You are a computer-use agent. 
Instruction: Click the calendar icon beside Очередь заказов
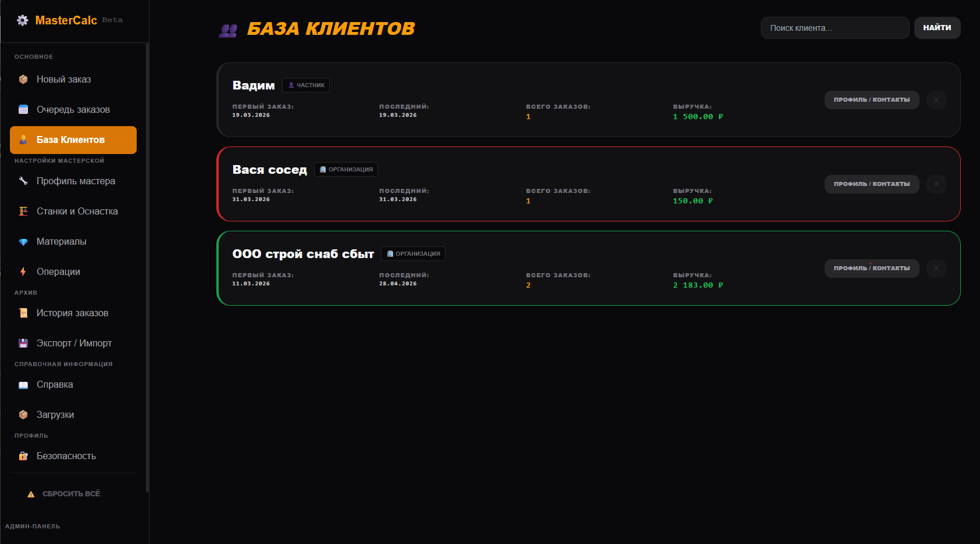tap(23, 110)
